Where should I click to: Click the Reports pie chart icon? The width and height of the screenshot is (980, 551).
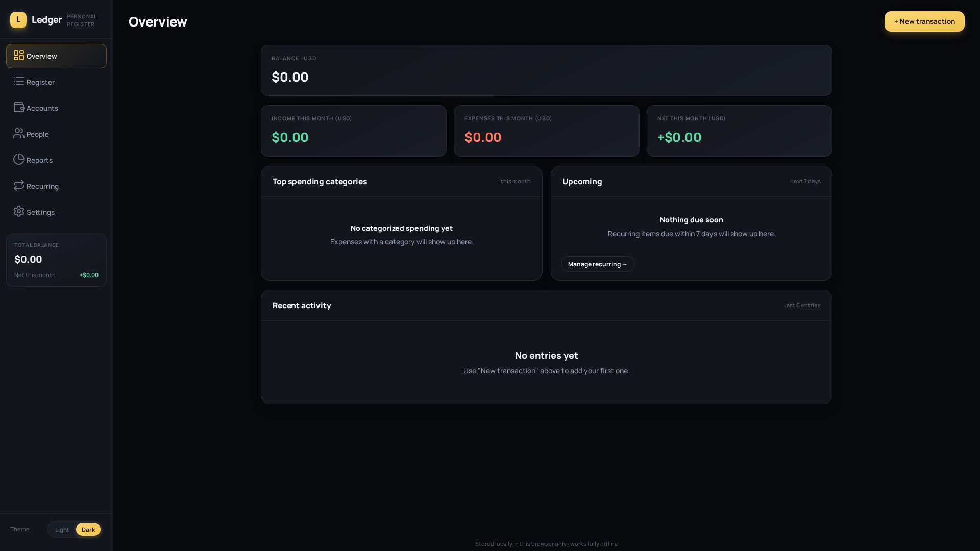pos(19,159)
